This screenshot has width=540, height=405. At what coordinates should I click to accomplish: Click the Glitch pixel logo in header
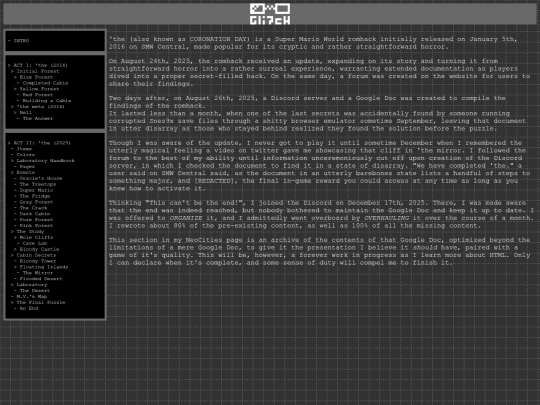click(270, 14)
